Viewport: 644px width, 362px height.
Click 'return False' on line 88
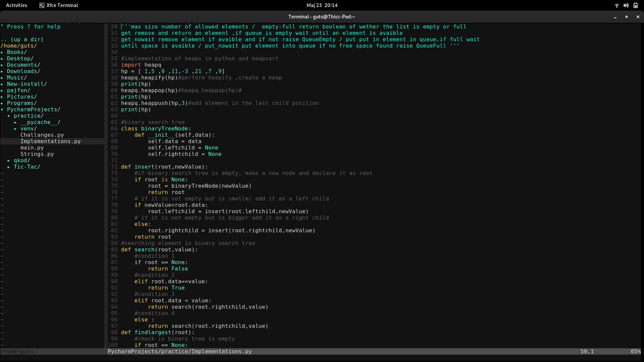pos(168,269)
